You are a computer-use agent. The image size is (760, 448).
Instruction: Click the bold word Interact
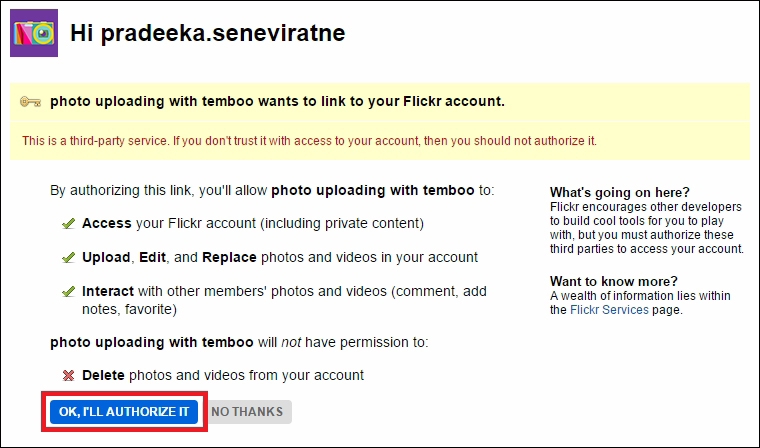(x=108, y=291)
